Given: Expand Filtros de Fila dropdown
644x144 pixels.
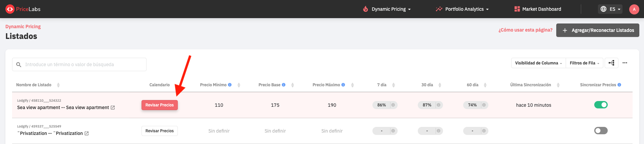Looking at the screenshot, I should pyautogui.click(x=584, y=63).
